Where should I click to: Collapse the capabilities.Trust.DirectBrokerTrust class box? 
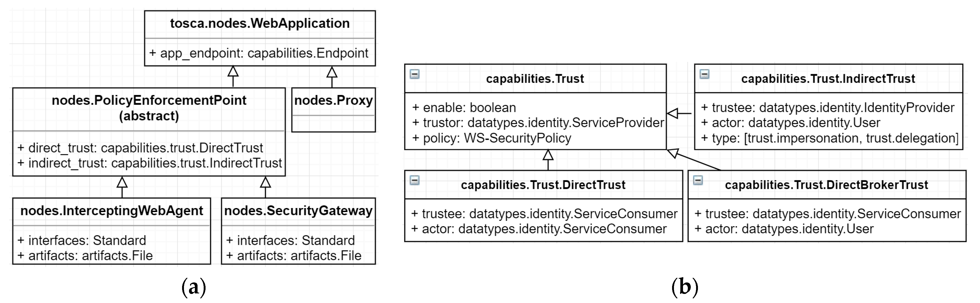coord(698,180)
